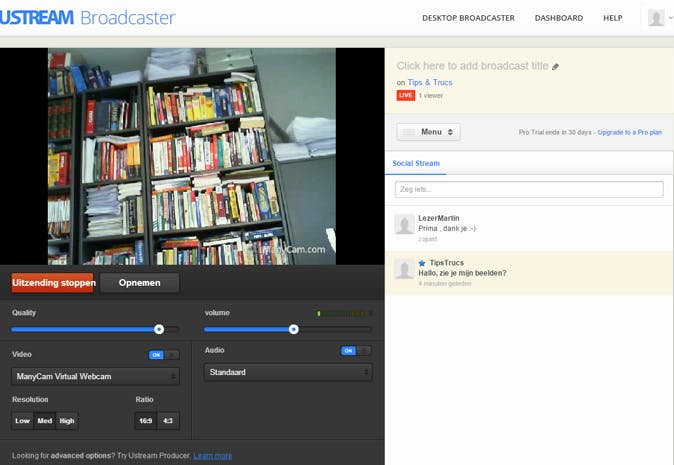The image size is (674, 465).
Task: Click the Ustream Broadcaster logo
Action: tap(88, 18)
